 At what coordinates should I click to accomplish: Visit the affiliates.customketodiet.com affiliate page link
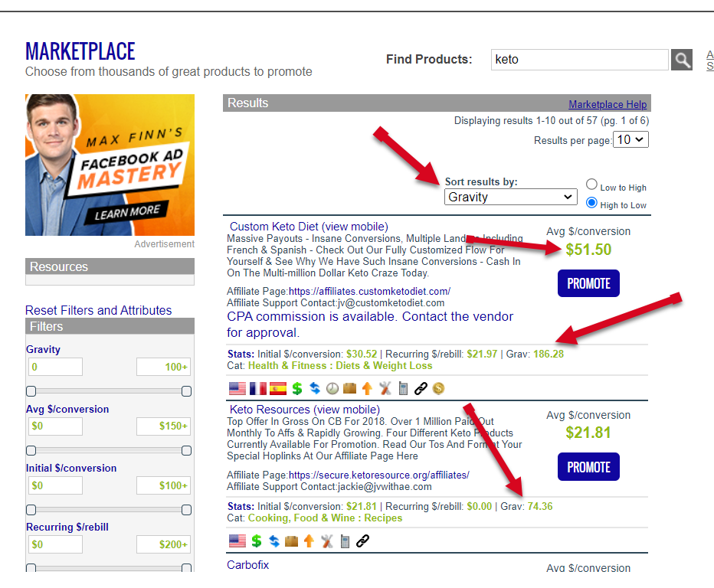(x=369, y=291)
